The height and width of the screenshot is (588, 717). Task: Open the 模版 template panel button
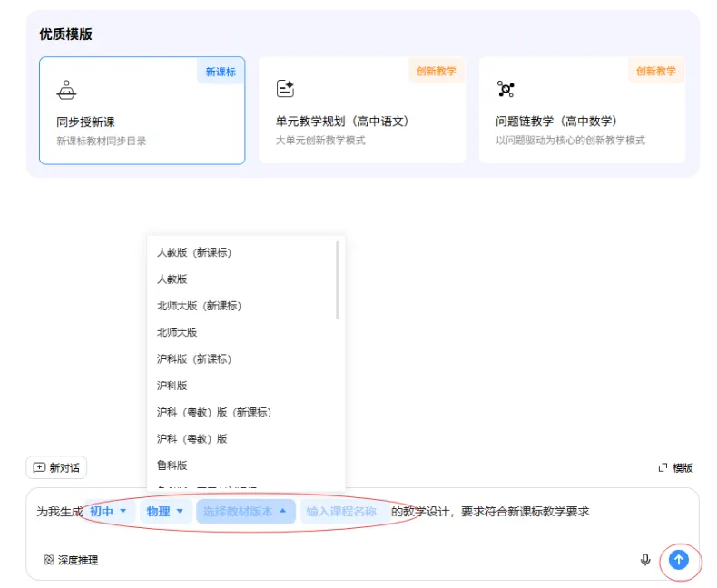coord(675,467)
